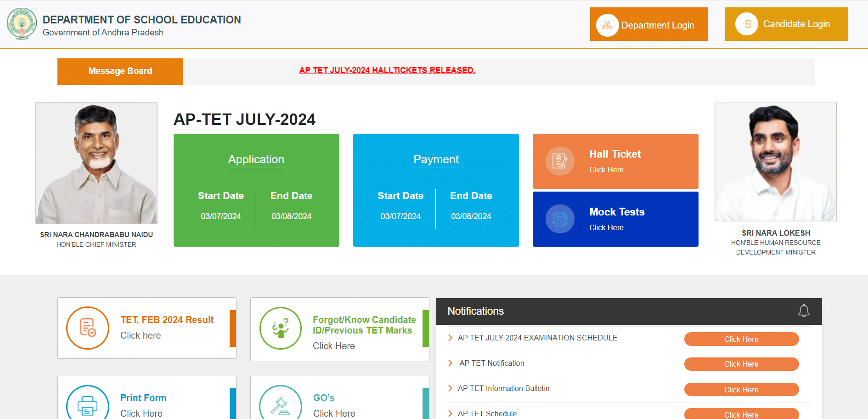Viewport: 868px width, 419px height.
Task: Click the Forgot/Know Candidate ID magnifier icon
Action: point(281,328)
